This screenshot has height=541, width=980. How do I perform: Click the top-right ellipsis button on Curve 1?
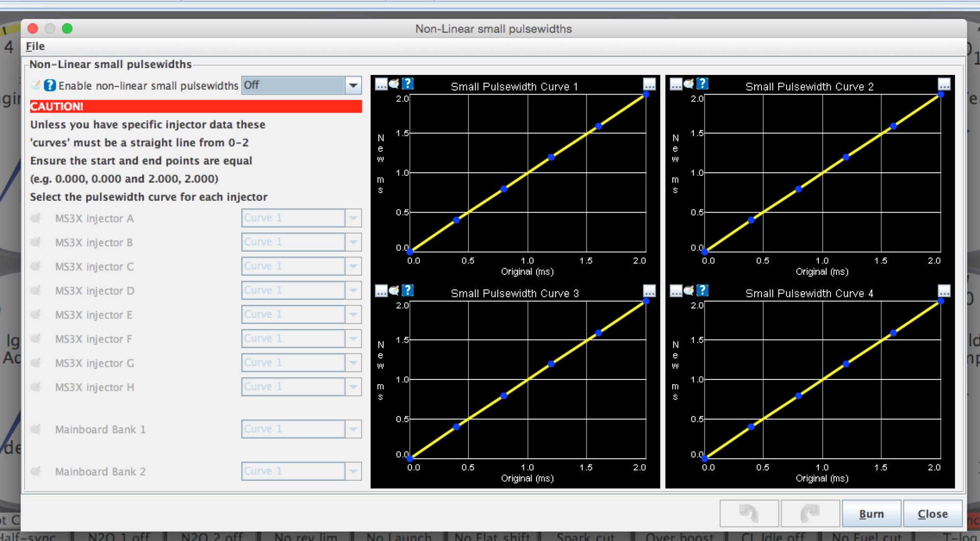[649, 84]
